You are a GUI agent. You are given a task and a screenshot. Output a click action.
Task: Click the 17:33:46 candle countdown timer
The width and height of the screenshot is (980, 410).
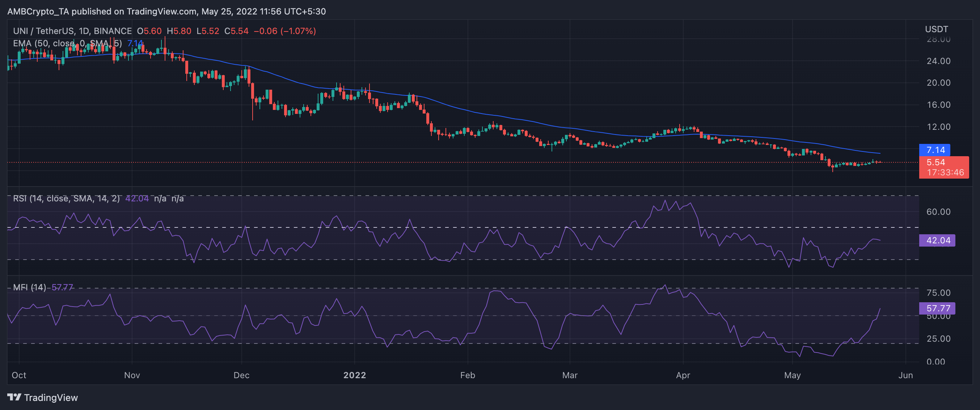coord(945,172)
